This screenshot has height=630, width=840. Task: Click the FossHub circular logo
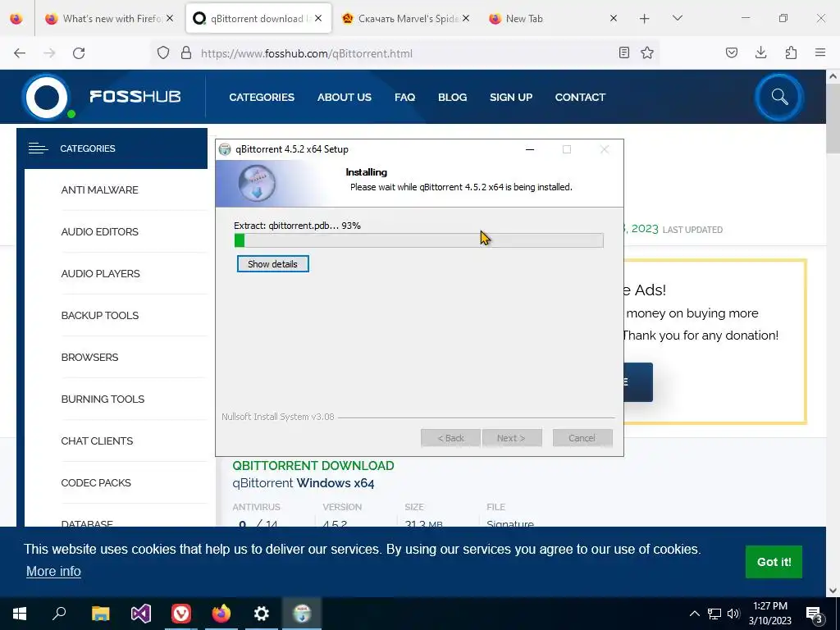click(47, 97)
